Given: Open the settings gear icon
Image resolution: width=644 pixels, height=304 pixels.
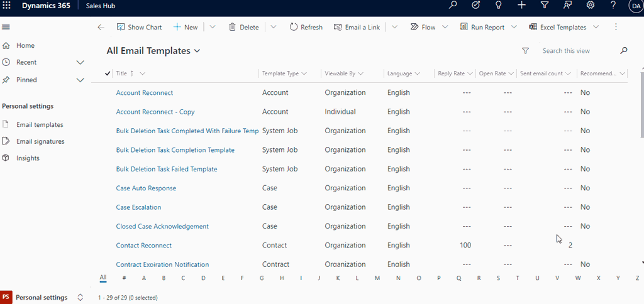Looking at the screenshot, I should pos(590,6).
